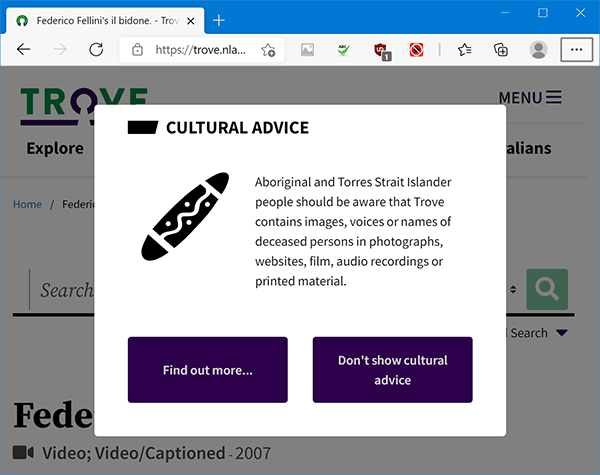The height and width of the screenshot is (475, 600).
Task: Maximize the browser window
Action: tap(543, 13)
